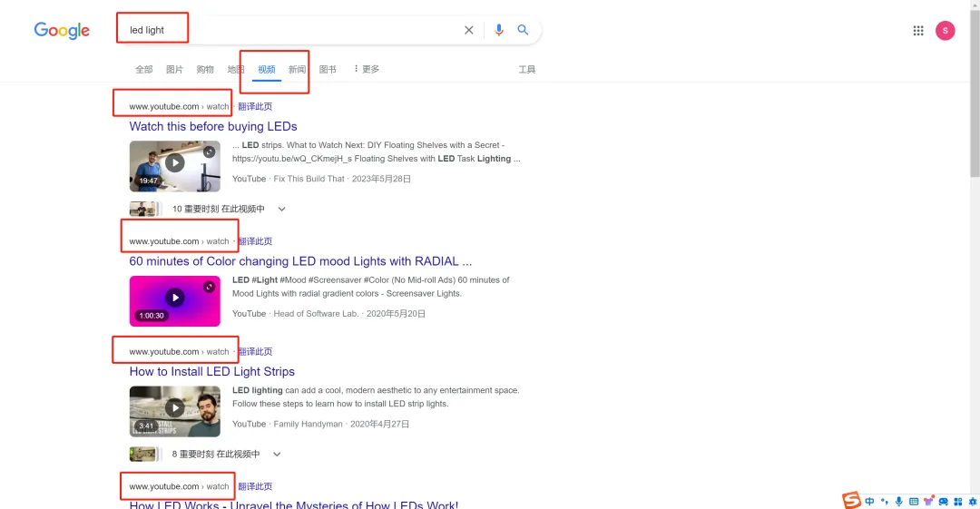Open the account avatar labeled S
Screen dimensions: 980x509
pos(945,30)
